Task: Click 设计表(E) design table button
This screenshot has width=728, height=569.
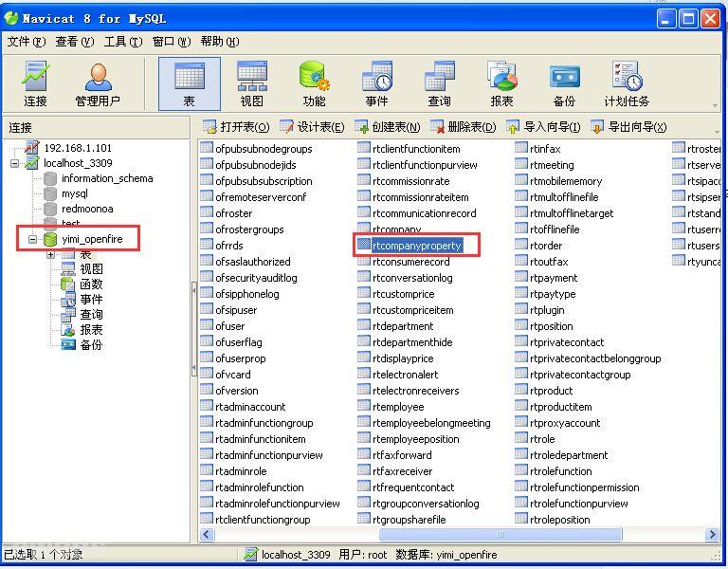Action: click(x=313, y=127)
